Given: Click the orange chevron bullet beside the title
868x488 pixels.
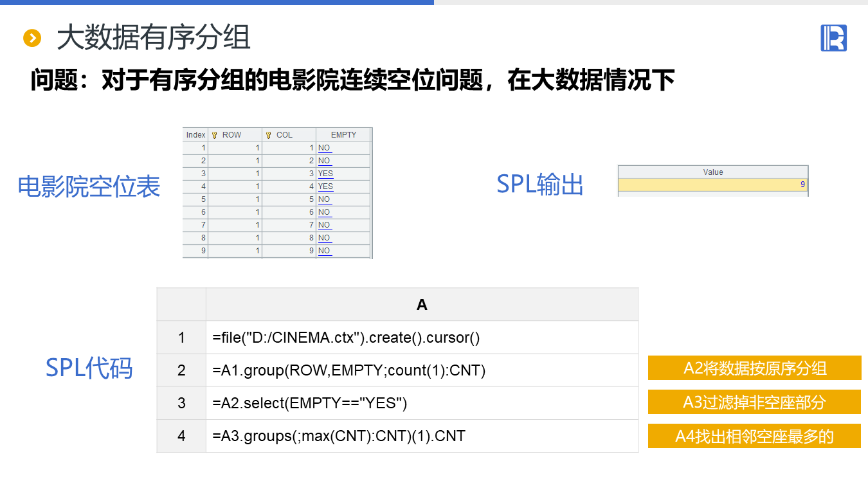Looking at the screenshot, I should coord(32,39).
